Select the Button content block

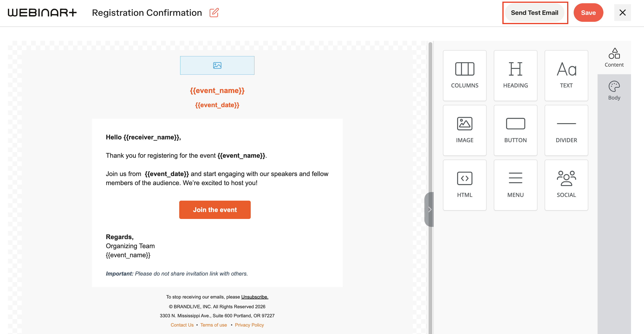pos(515,130)
